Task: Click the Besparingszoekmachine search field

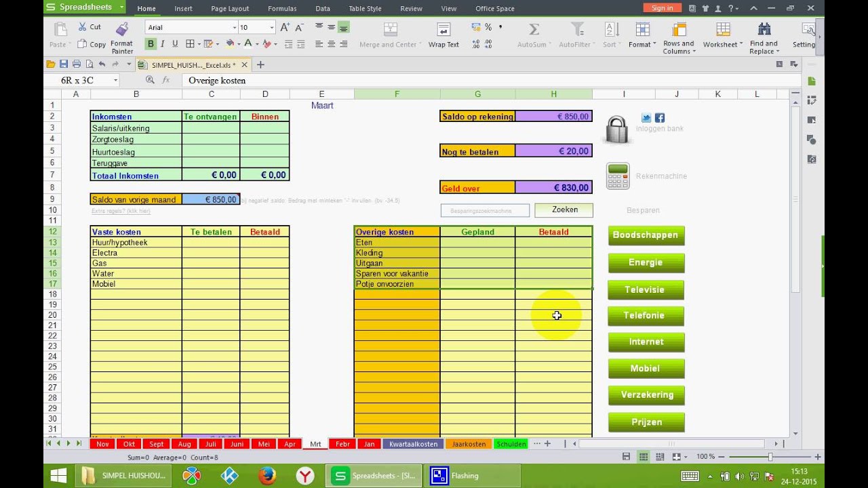Action: [485, 211]
